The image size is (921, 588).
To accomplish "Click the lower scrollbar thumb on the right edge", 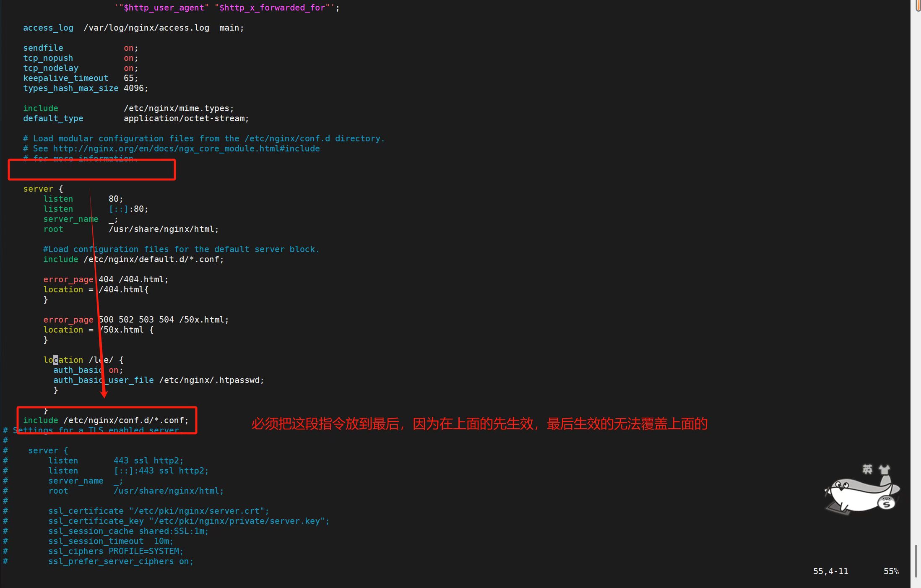I will pos(916,560).
